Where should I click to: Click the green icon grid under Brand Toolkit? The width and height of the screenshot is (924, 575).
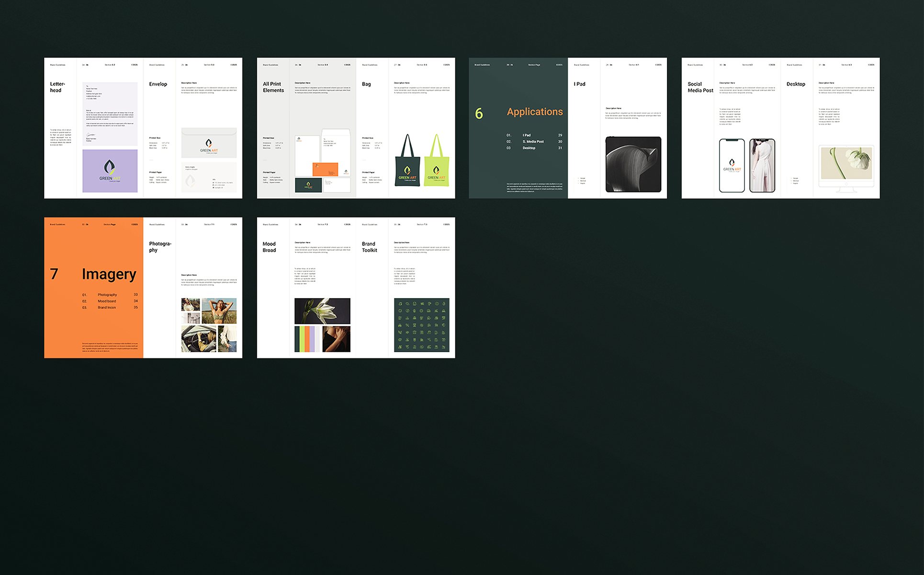click(x=421, y=325)
